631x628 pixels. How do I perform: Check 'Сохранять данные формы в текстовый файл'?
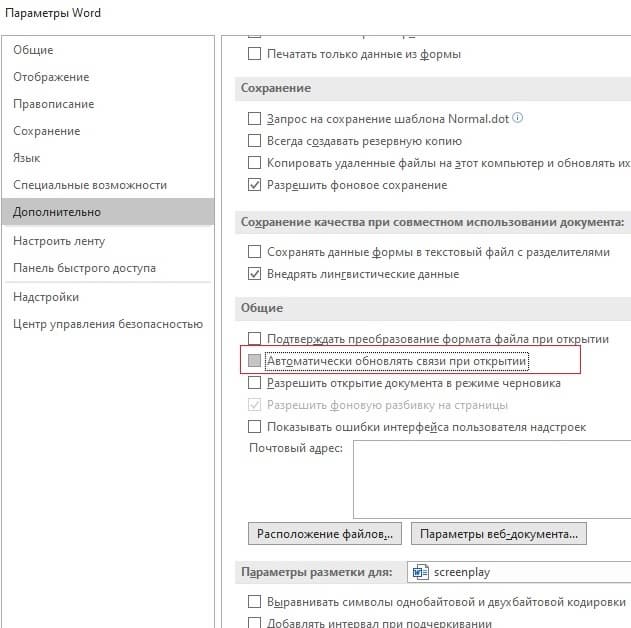[x=255, y=252]
